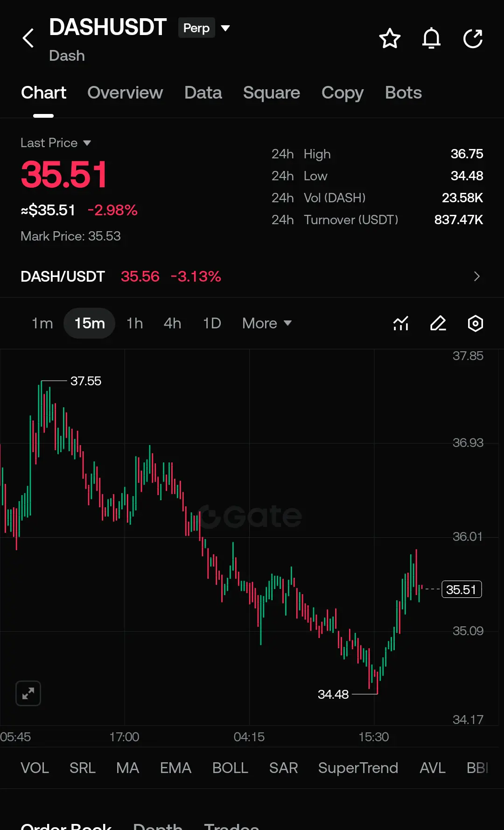This screenshot has width=504, height=830.
Task: Expand the Last Price selector
Action: pyautogui.click(x=56, y=143)
